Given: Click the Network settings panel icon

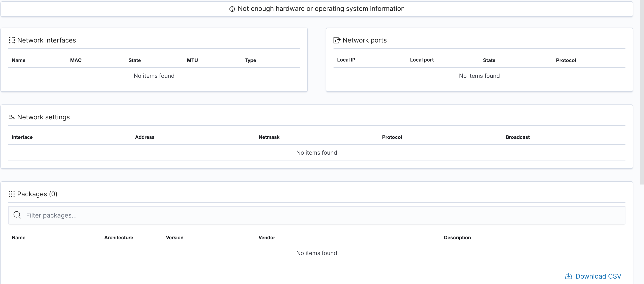Looking at the screenshot, I should 12,117.
